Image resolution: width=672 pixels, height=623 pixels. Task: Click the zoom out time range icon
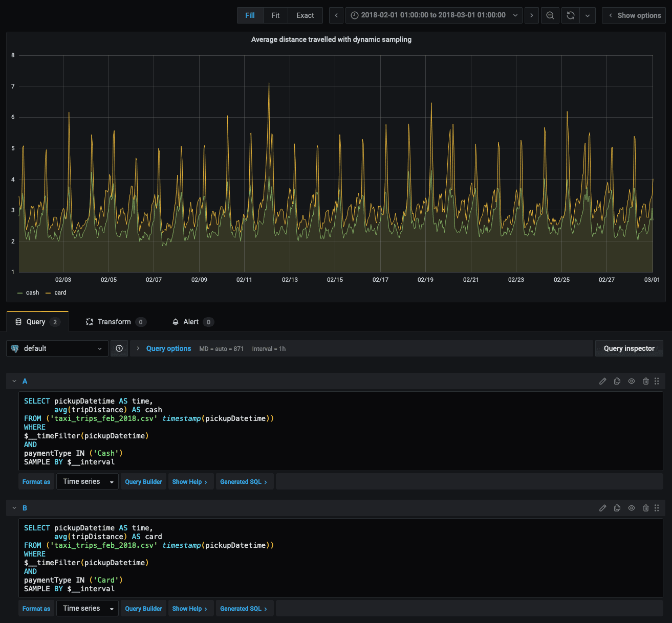550,15
